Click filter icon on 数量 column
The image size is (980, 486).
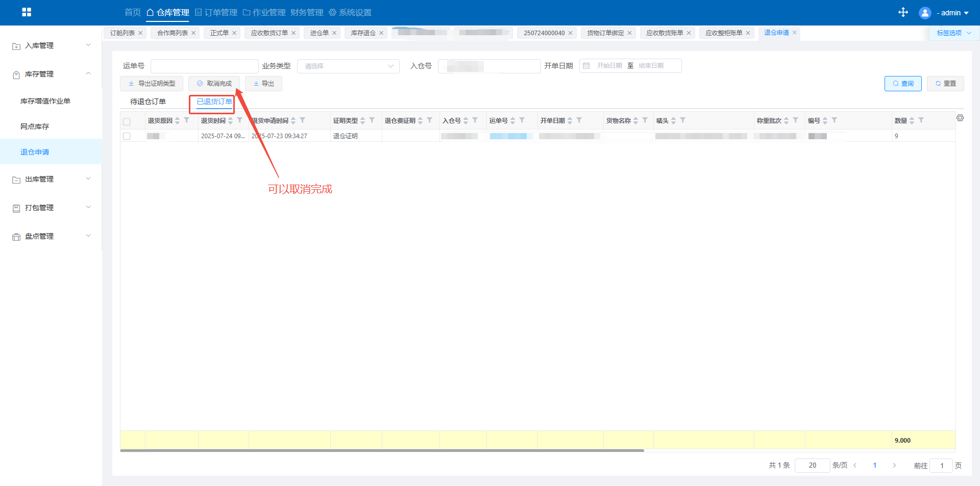[921, 120]
